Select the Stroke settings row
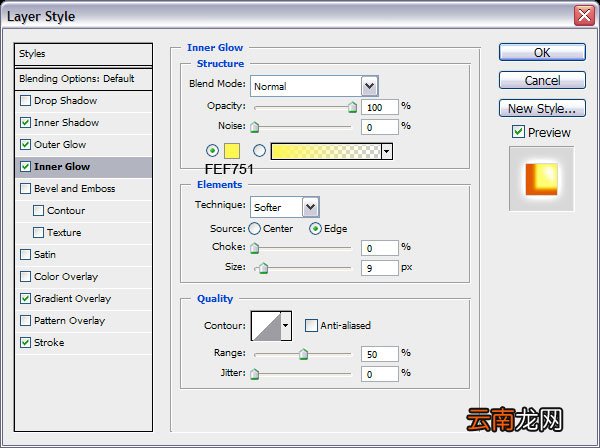The image size is (600, 448). (x=83, y=342)
